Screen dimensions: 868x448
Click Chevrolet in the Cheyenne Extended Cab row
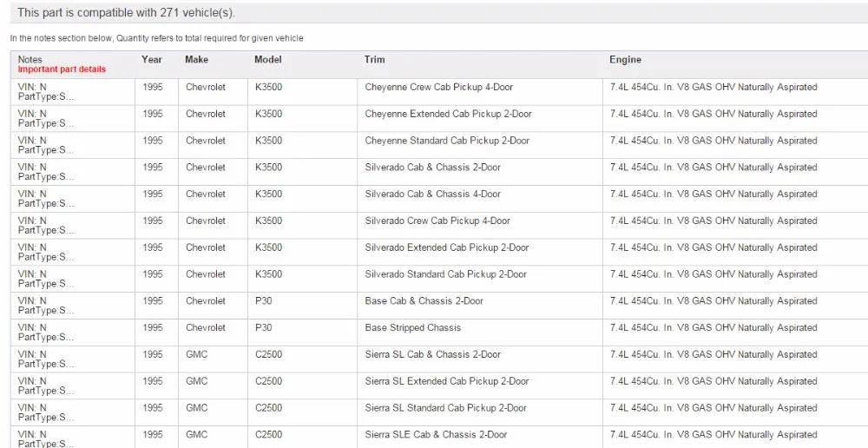click(206, 114)
